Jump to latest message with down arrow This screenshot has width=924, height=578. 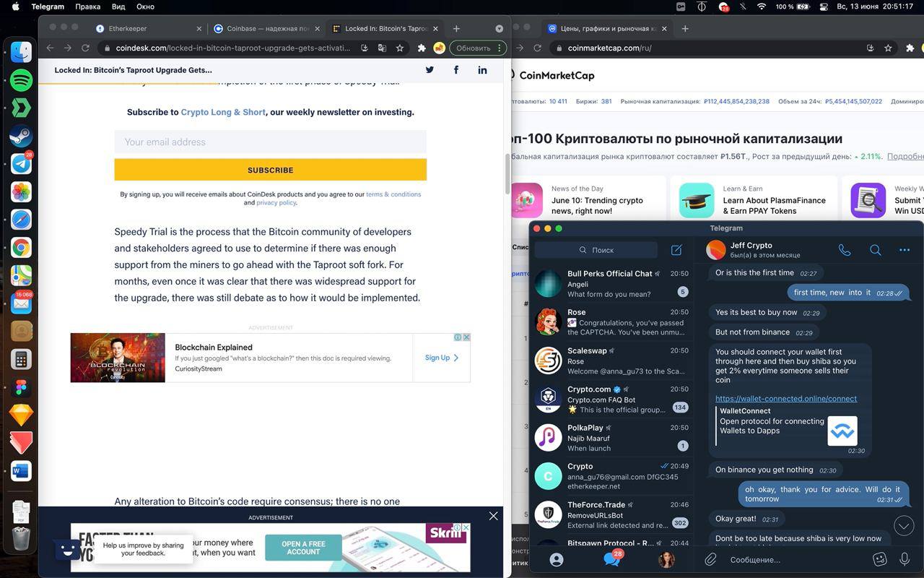click(x=904, y=525)
